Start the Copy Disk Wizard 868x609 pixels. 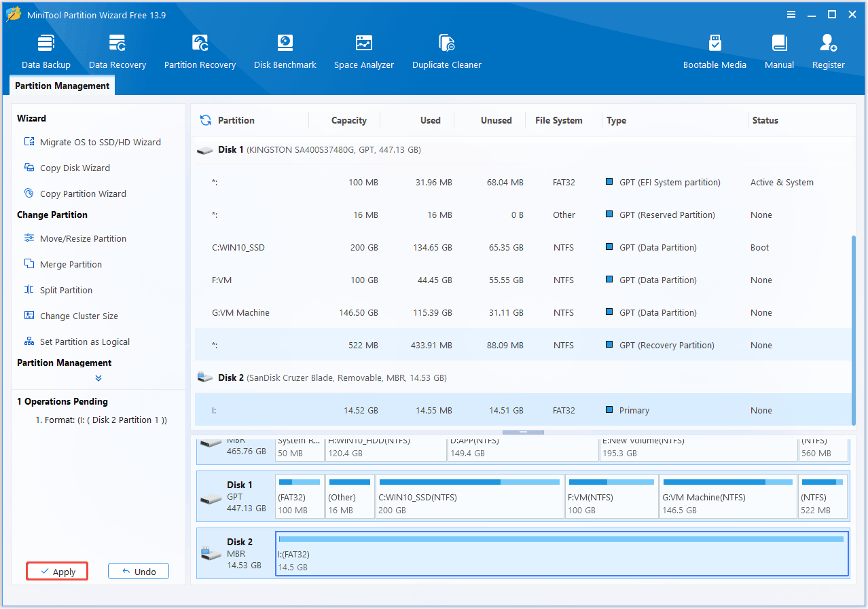[67, 168]
